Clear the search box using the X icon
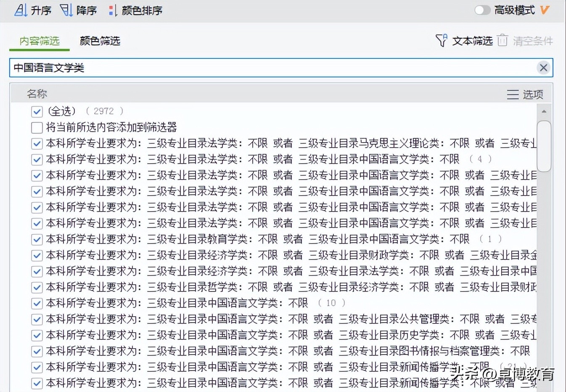566x392 pixels. pos(543,68)
